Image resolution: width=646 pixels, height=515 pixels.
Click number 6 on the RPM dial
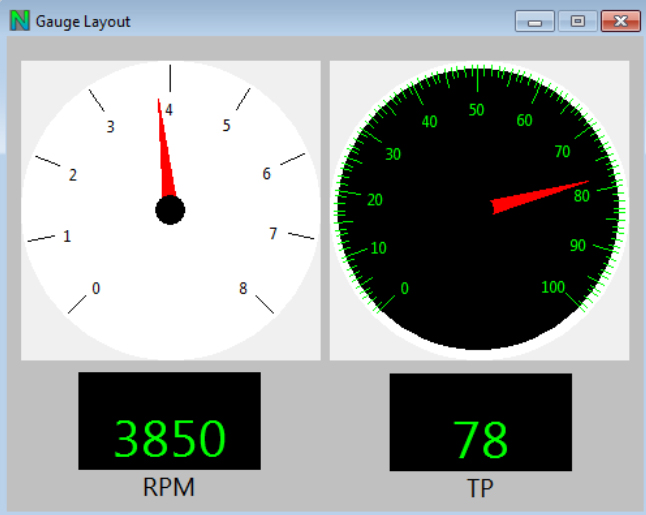coord(266,174)
